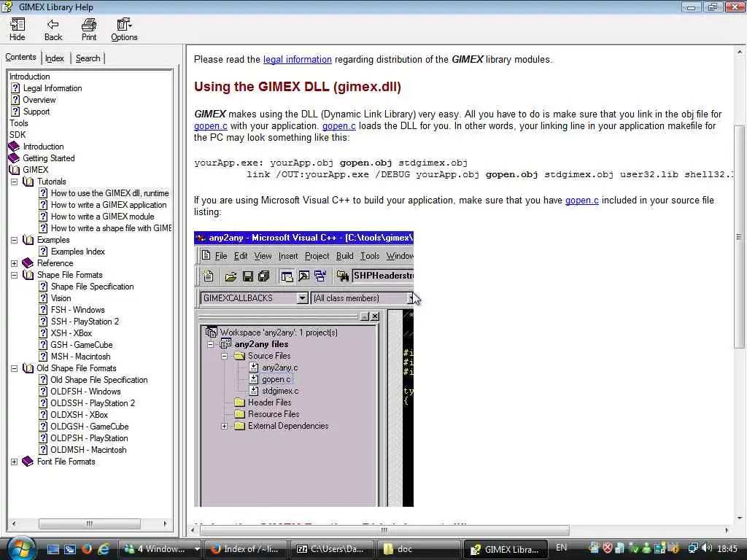Open the OLDFSH - Windows topic
The image size is (747, 560).
tap(86, 392)
